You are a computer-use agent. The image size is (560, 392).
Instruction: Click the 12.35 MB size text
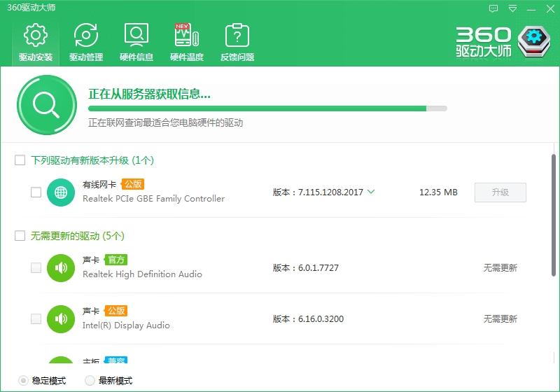pyautogui.click(x=438, y=192)
